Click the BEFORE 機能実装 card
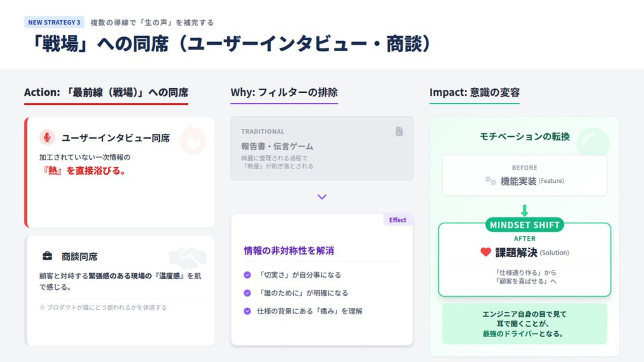Viewport: 644px width, 362px height. 524,175
